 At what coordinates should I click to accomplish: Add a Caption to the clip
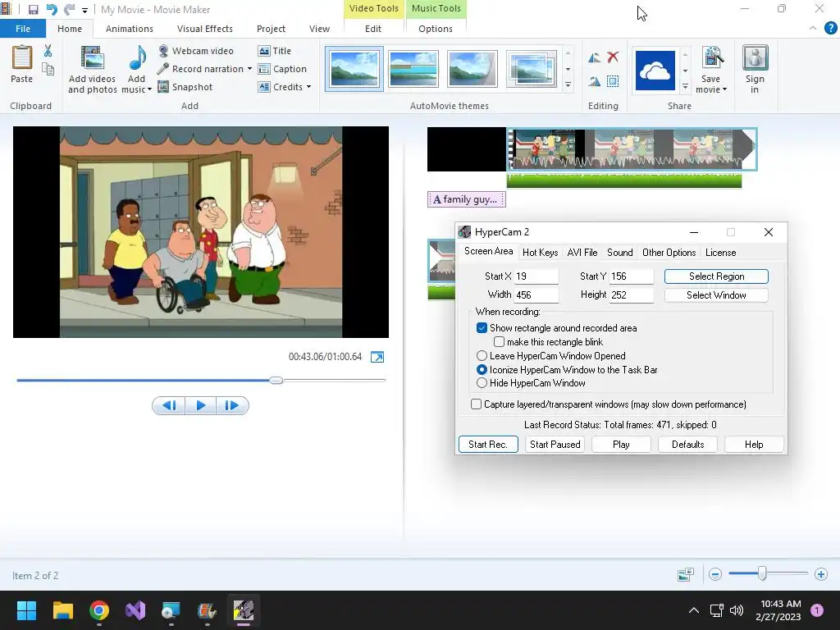[282, 69]
